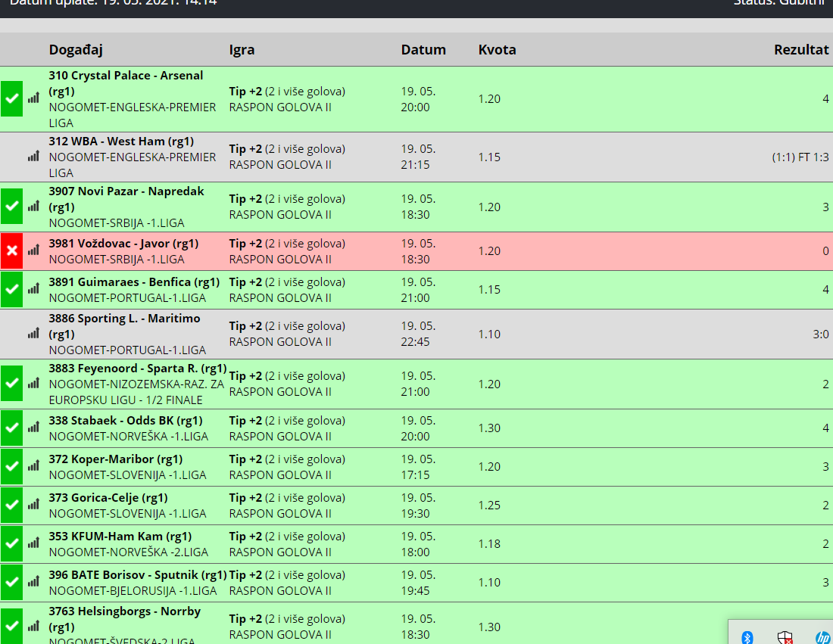Select event 372 Koper-Maribor
This screenshot has height=644, width=833.
116,459
